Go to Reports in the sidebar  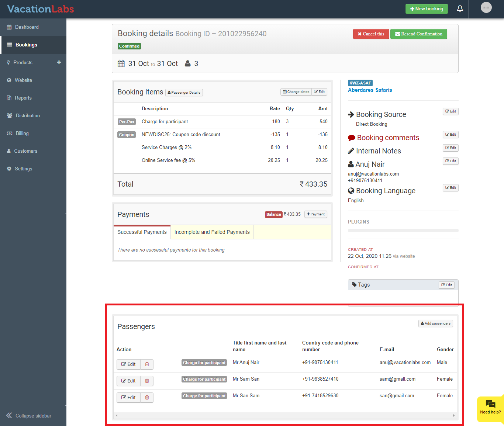tap(23, 98)
